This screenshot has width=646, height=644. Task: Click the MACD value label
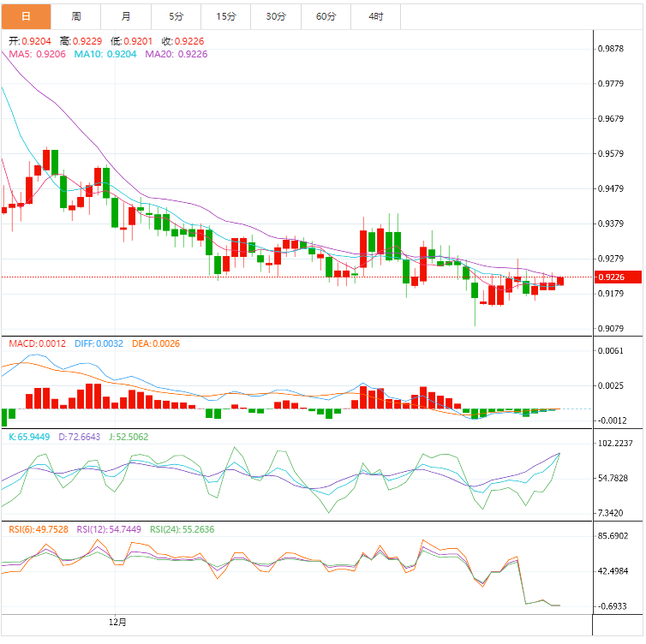click(x=37, y=343)
